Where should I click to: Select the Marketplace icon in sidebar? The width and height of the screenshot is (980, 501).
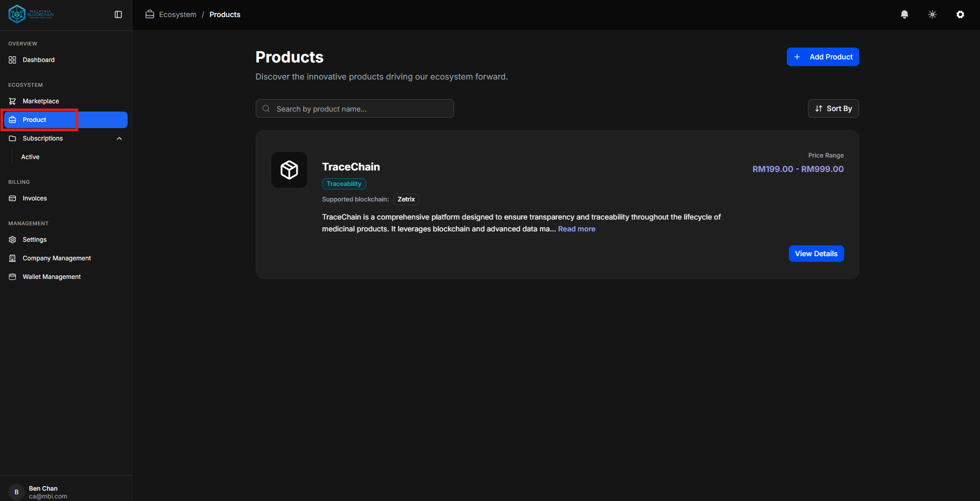pyautogui.click(x=12, y=101)
